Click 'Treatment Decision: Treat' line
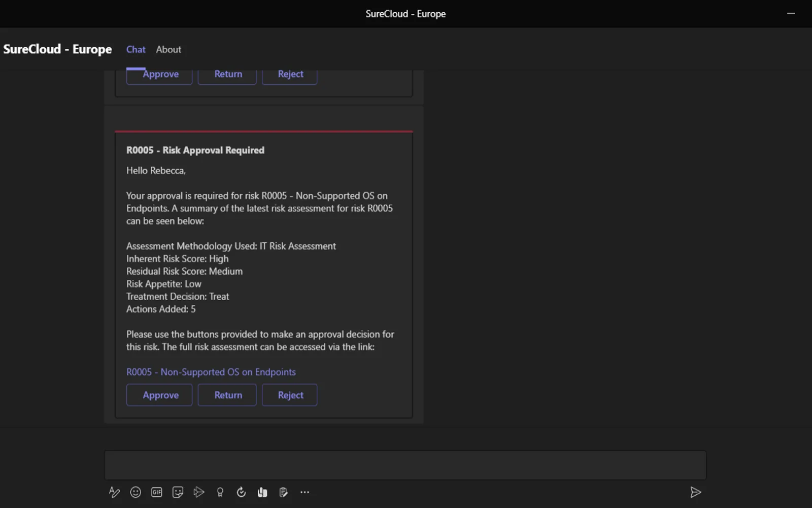Viewport: 812px width, 508px height. (178, 297)
